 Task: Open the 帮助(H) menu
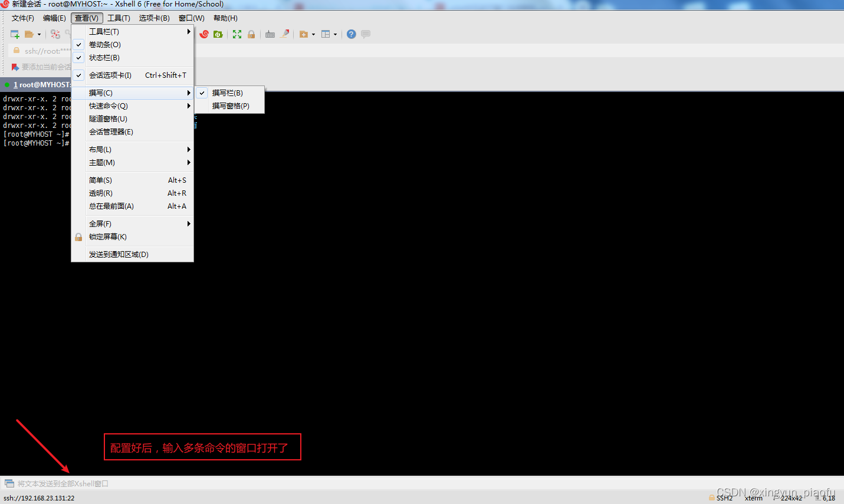click(225, 18)
